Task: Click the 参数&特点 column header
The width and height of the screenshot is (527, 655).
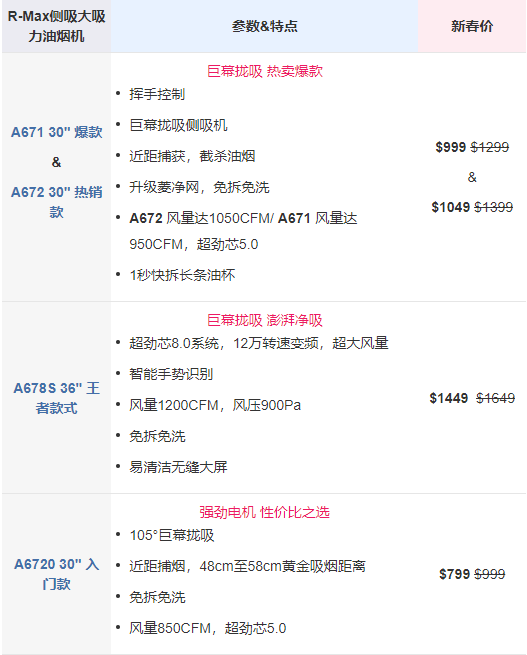Action: click(264, 26)
